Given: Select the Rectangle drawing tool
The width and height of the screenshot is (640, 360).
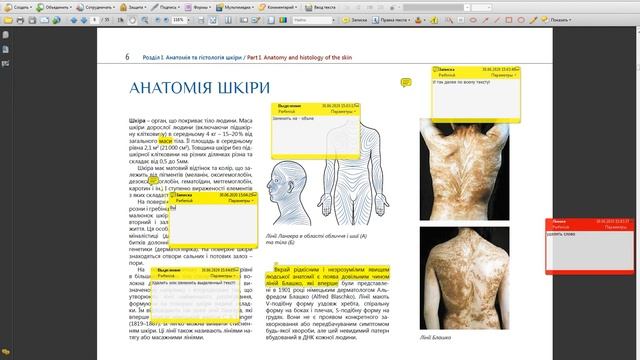Looking at the screenshot, I should [509, 20].
